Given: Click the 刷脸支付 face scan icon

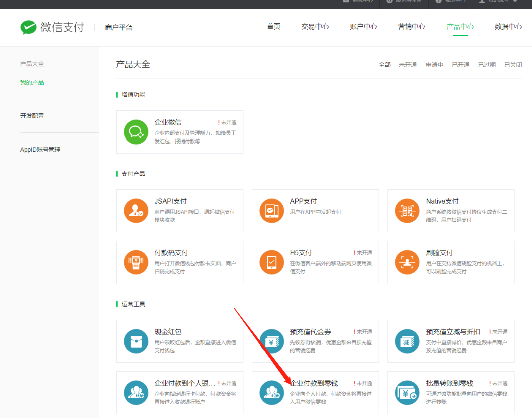Looking at the screenshot, I should pos(407,262).
